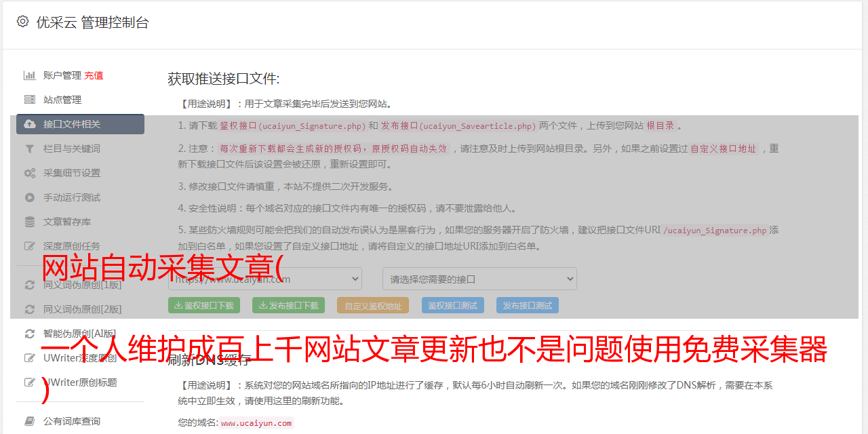Click the 自定义鉴权地址 button

pos(373,305)
